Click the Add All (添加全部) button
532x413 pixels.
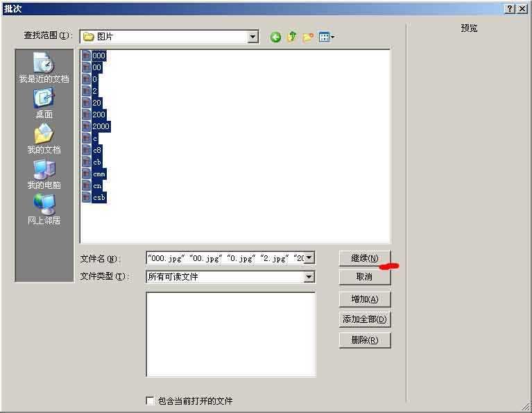[x=365, y=319]
